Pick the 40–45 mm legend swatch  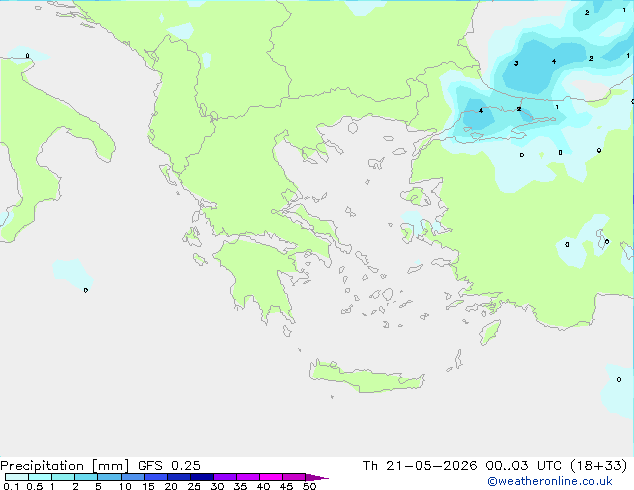(x=271, y=477)
